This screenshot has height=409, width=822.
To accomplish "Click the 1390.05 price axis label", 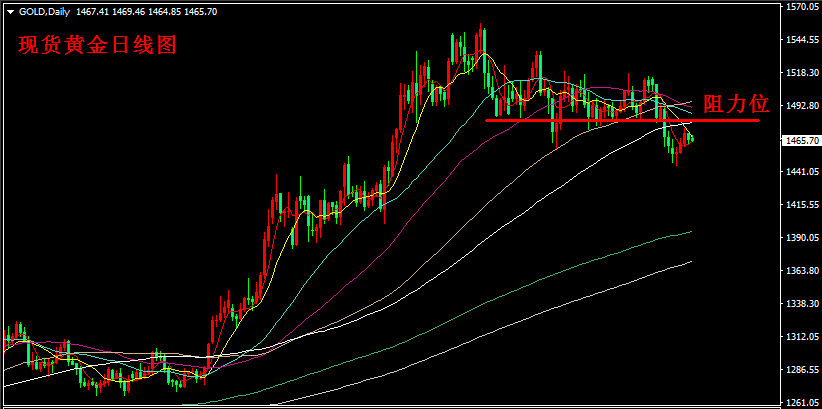I will [x=803, y=238].
